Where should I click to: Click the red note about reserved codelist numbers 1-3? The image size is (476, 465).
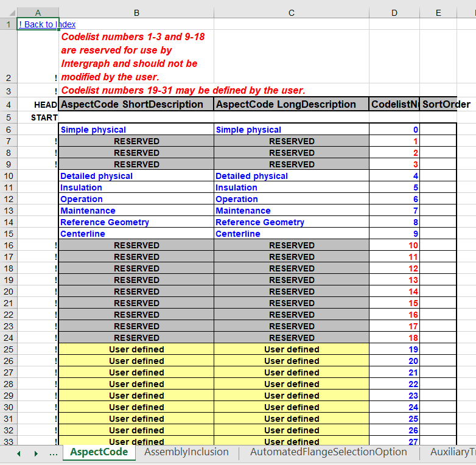coord(133,57)
